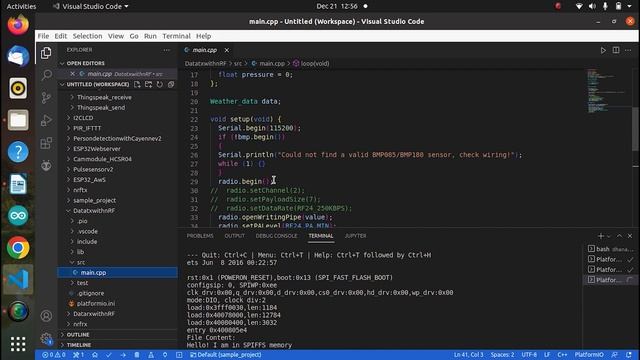Screen dimensions: 640x360
Task: Open editor More Actions ellipsis
Action: 628,50
